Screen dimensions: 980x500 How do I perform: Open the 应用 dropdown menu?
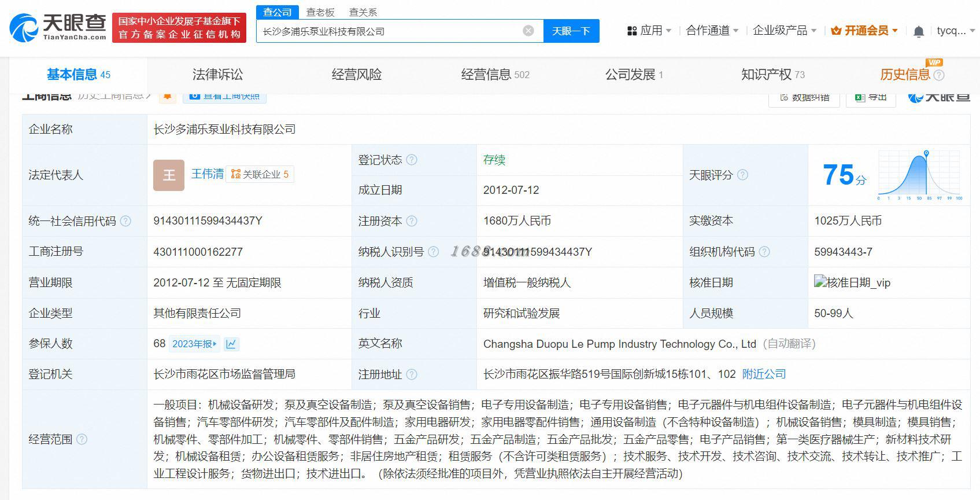coord(649,31)
